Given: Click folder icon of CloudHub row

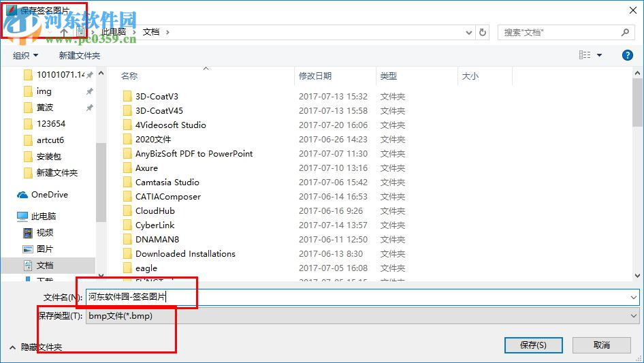Looking at the screenshot, I should pyautogui.click(x=127, y=211).
